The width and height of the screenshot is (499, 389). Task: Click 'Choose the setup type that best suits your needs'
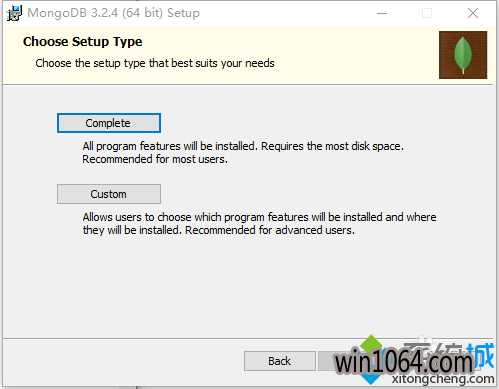click(x=155, y=63)
